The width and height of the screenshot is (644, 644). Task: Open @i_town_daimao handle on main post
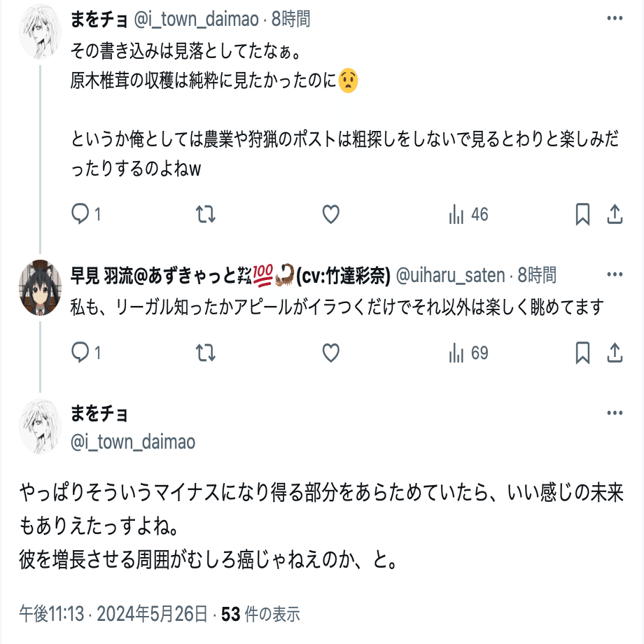[x=133, y=442]
